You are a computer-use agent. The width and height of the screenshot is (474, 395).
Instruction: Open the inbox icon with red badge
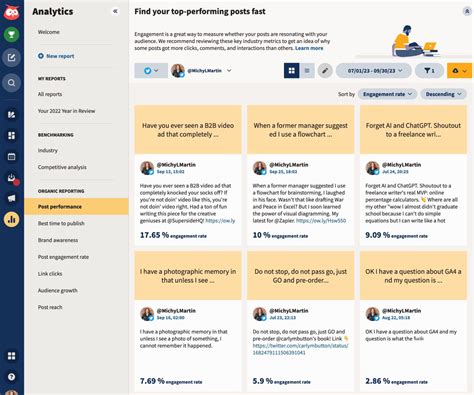(x=12, y=178)
